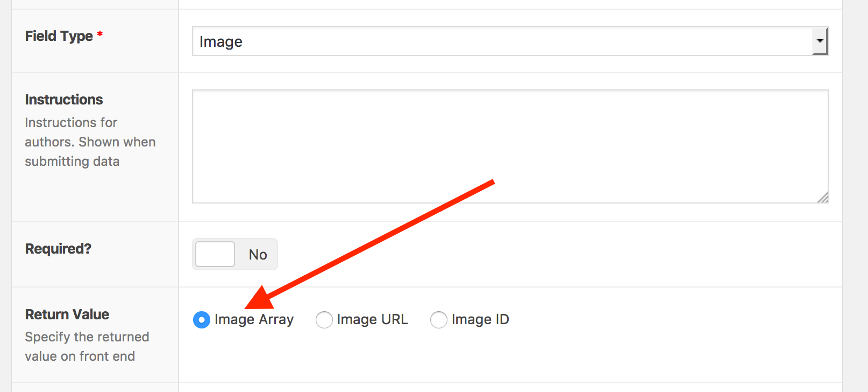Viewport: 868px width, 392px height.
Task: Click the Return Value label
Action: click(x=67, y=314)
